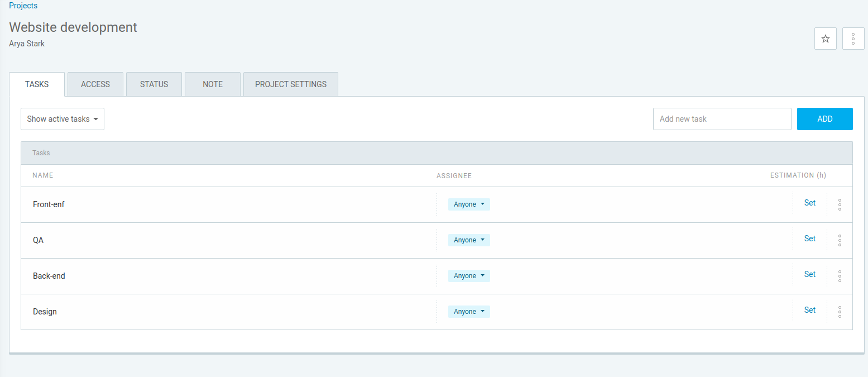
Task: Open the Anyone assignee dropdown for Design
Action: coord(469,312)
